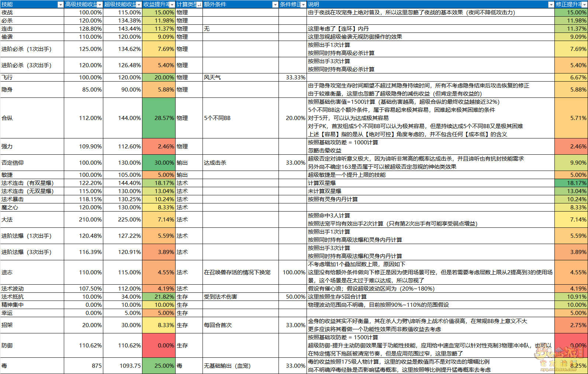Image resolution: width=588 pixels, height=374 pixels.
Task: Select the 875 cell in 毒 row
Action: pos(83,366)
